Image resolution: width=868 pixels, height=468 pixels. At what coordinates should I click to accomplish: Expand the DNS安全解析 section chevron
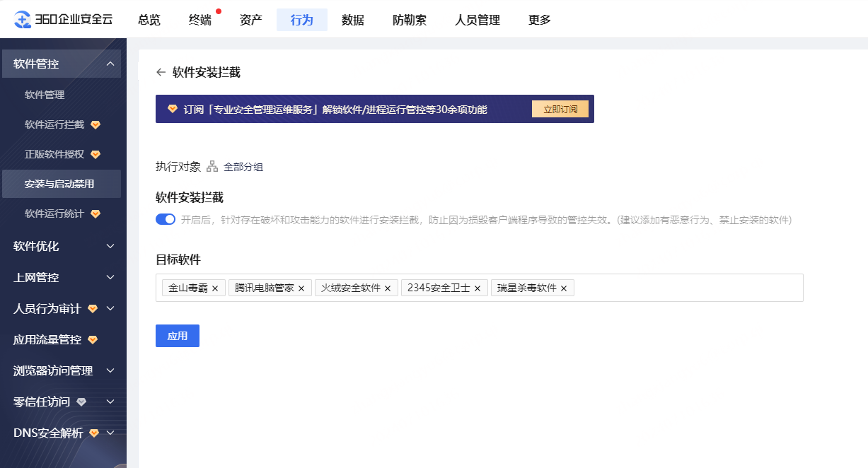click(110, 433)
